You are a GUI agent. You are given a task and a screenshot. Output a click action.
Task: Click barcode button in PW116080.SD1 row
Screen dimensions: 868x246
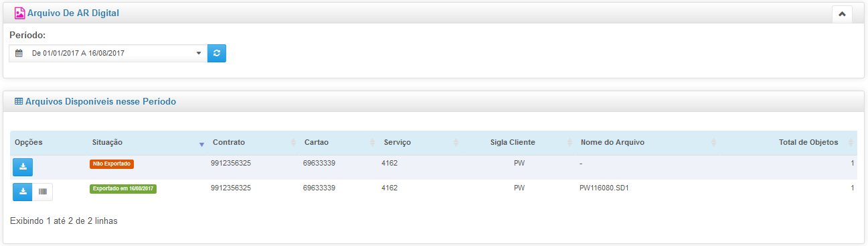pyautogui.click(x=43, y=192)
